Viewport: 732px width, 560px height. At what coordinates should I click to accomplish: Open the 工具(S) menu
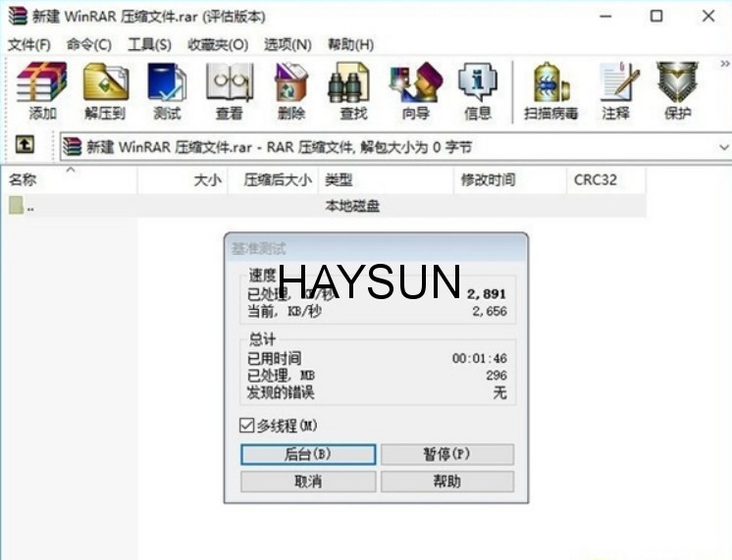(149, 45)
